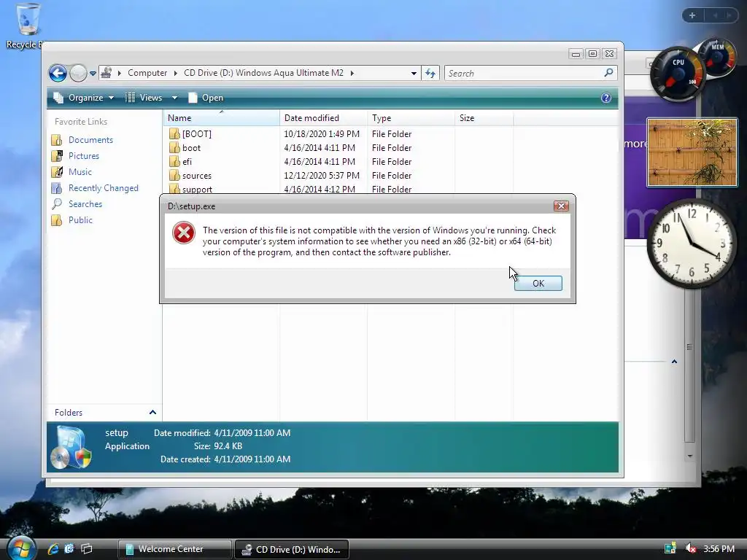
Task: Restore the Explorer window size button
Action: click(592, 53)
